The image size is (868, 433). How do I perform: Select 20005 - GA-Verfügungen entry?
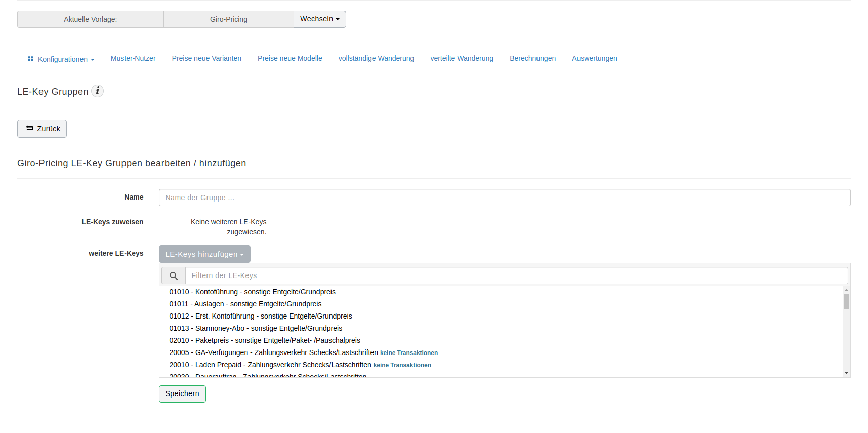tap(501, 352)
